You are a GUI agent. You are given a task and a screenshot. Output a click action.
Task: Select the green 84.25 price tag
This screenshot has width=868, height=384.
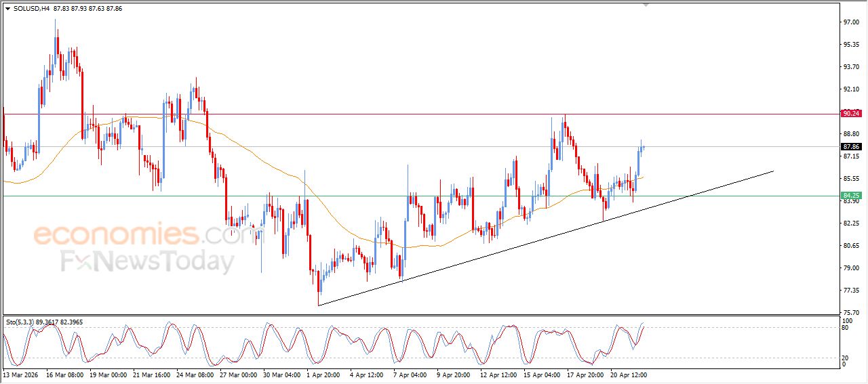(850, 196)
